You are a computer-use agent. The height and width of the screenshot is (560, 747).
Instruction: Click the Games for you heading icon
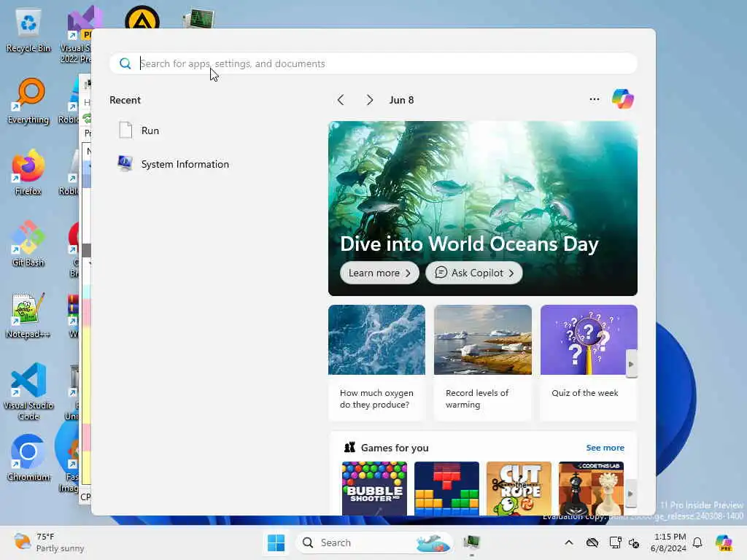349,447
